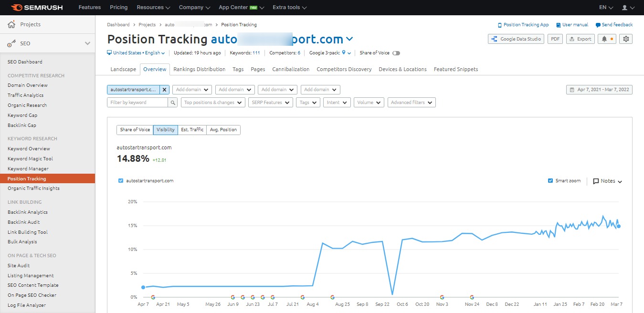Open the Devices & Locations tab
Viewport: 644px width, 313px height.
click(402, 69)
